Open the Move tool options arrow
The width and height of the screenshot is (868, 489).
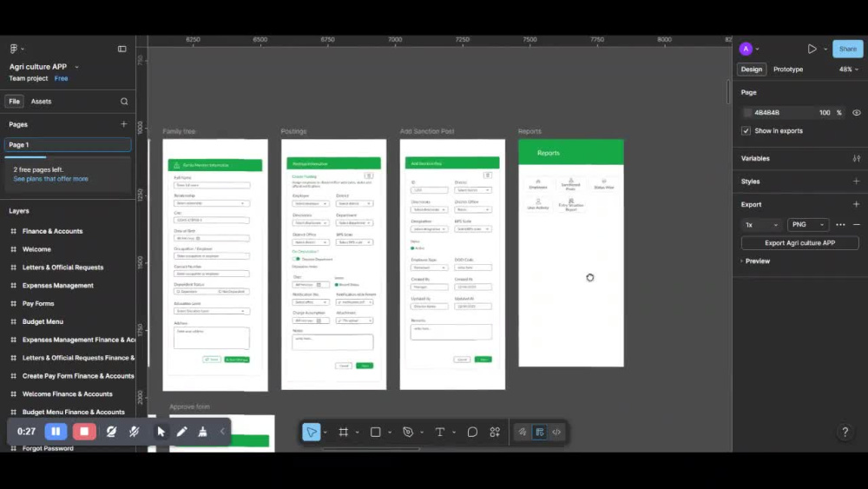point(325,432)
